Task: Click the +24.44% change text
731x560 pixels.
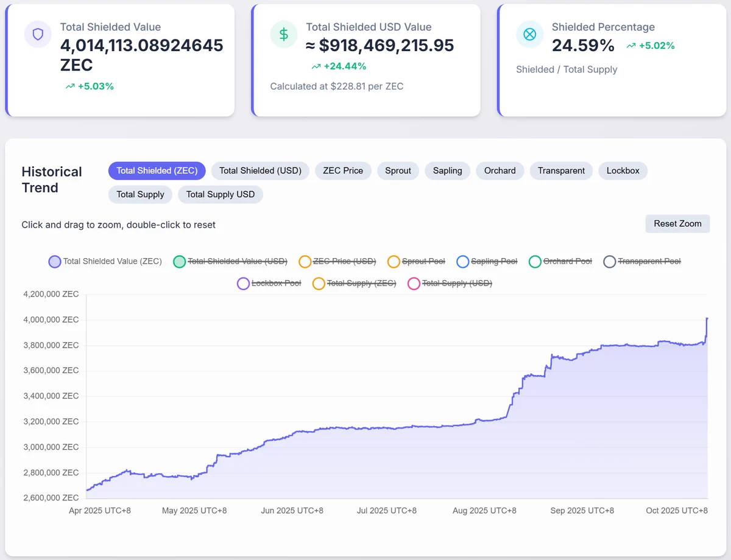Action: (x=345, y=66)
